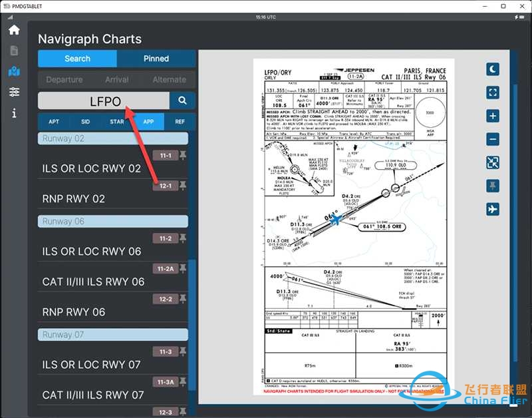
Task: Open the Navigraph charts map icon
Action: click(14, 71)
